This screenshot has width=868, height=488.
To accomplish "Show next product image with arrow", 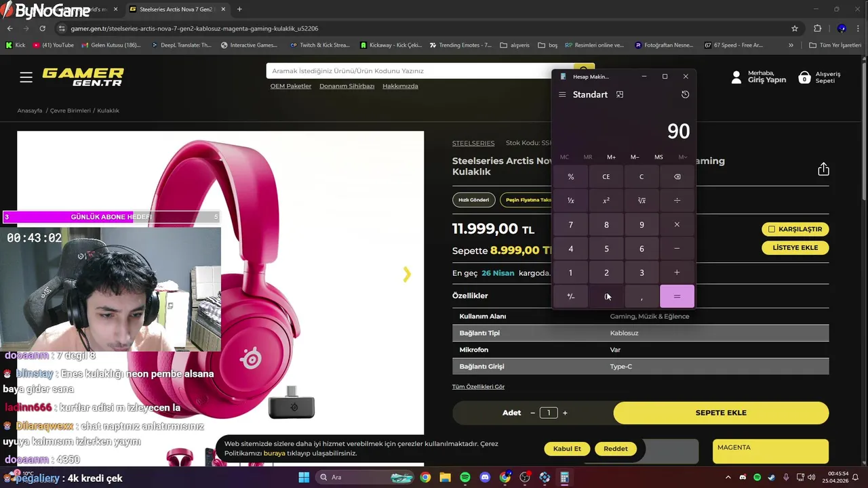I will point(407,274).
